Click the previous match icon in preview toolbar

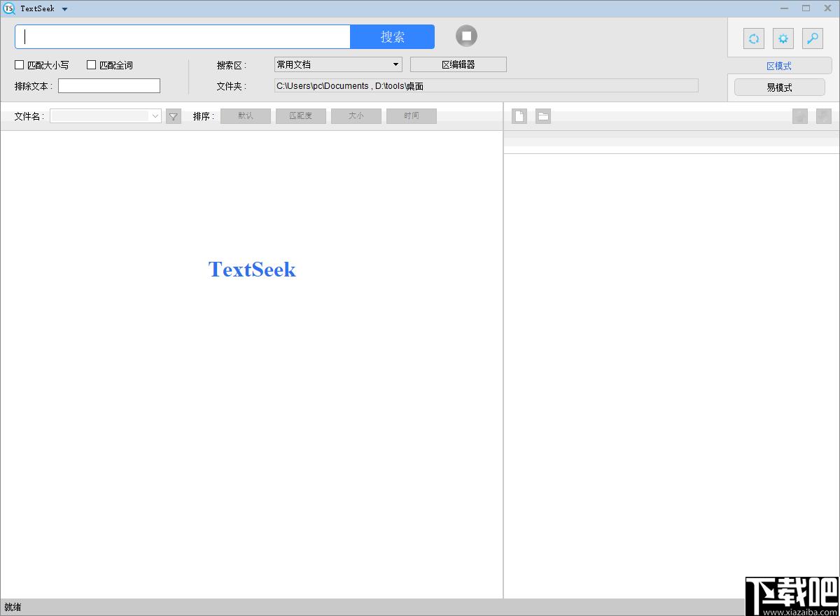[x=800, y=116]
